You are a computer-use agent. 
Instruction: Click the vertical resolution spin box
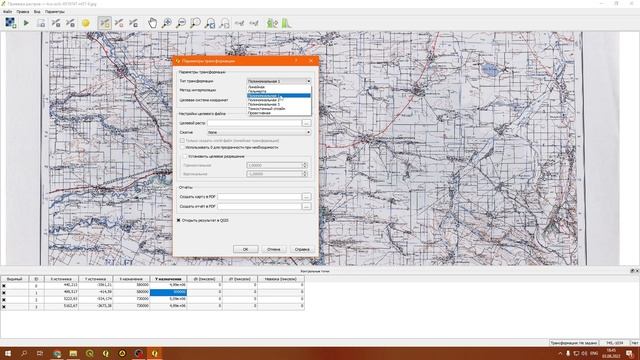(x=277, y=174)
